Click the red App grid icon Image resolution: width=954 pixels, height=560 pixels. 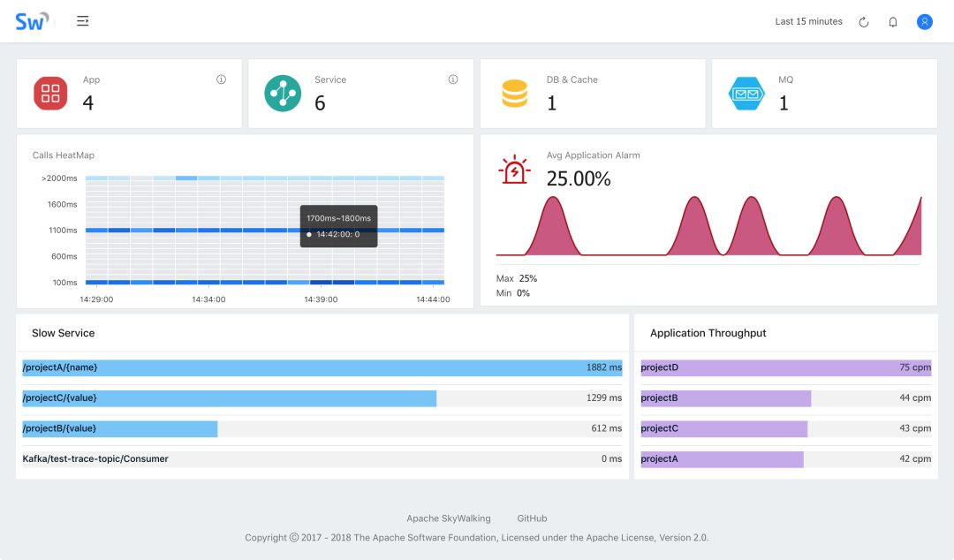[50, 94]
